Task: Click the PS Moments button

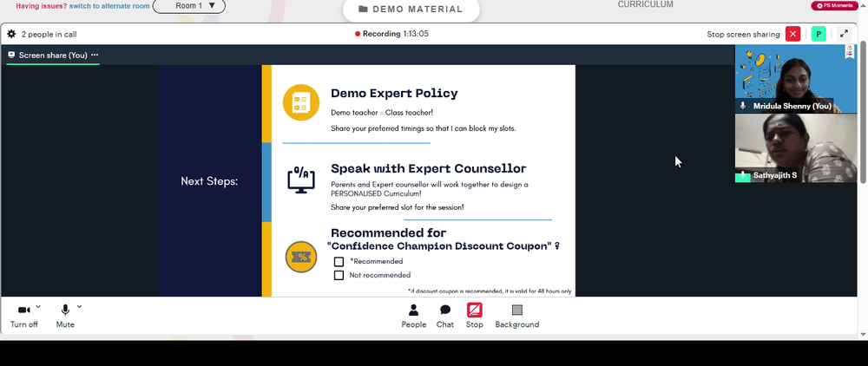Action: click(834, 5)
